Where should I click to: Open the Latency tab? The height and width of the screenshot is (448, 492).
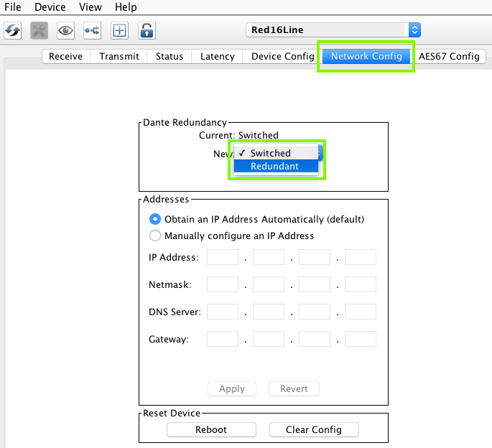[217, 56]
